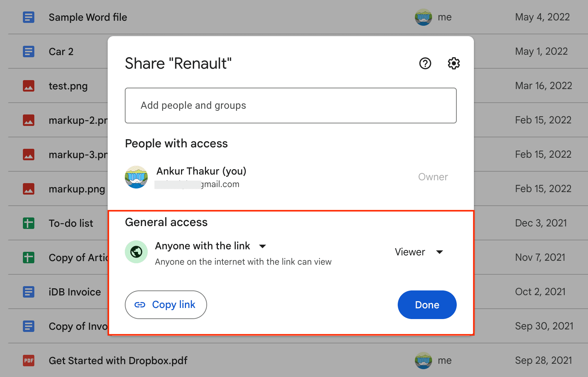Click the test.png image file icon
Image resolution: width=588 pixels, height=377 pixels.
click(x=29, y=86)
